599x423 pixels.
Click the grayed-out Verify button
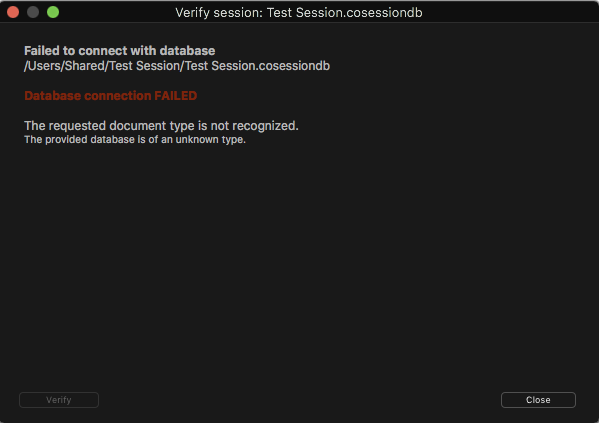pyautogui.click(x=59, y=400)
